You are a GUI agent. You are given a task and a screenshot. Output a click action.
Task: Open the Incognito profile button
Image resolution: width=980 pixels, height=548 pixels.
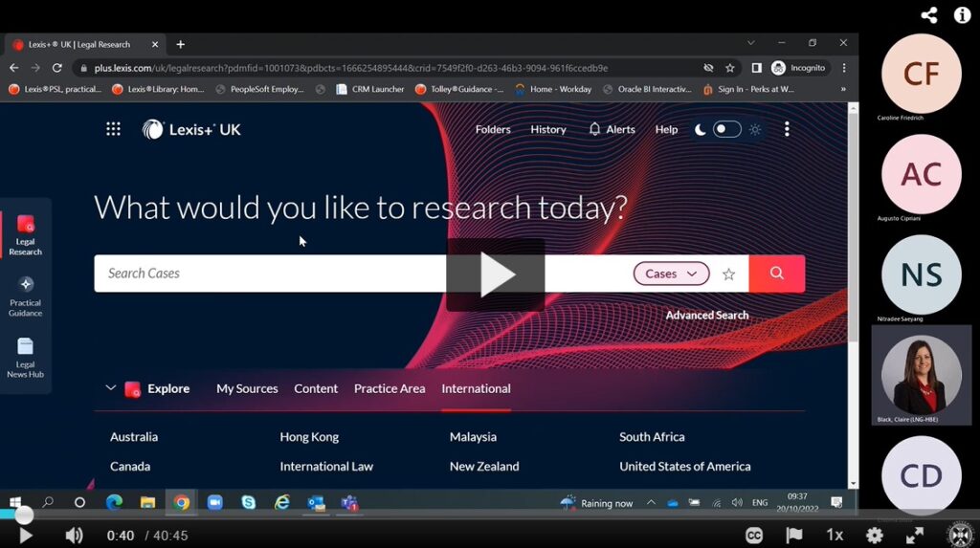[x=799, y=68]
